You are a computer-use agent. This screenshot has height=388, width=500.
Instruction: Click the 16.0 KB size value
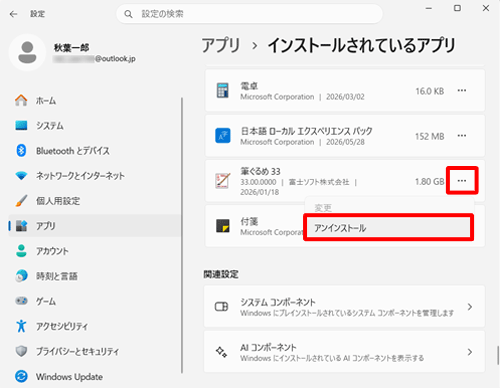(x=429, y=91)
